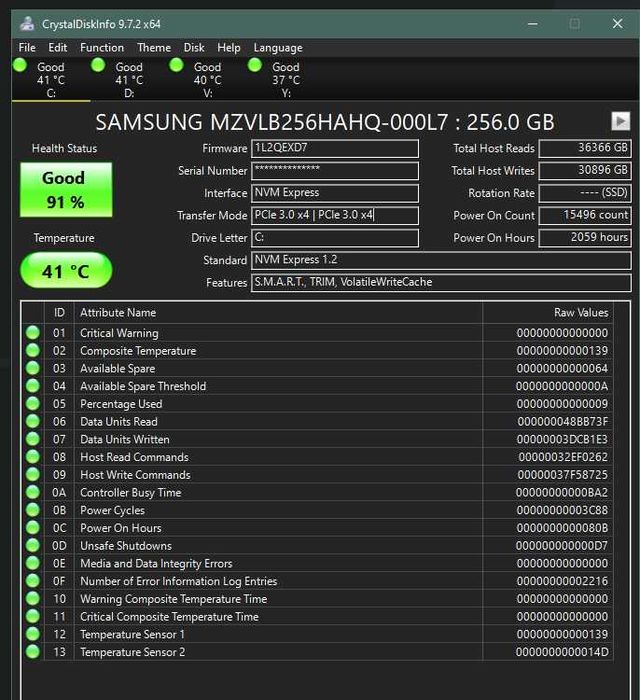The height and width of the screenshot is (700, 640).
Task: Click raw value 000000048BB73F
Action: point(562,421)
